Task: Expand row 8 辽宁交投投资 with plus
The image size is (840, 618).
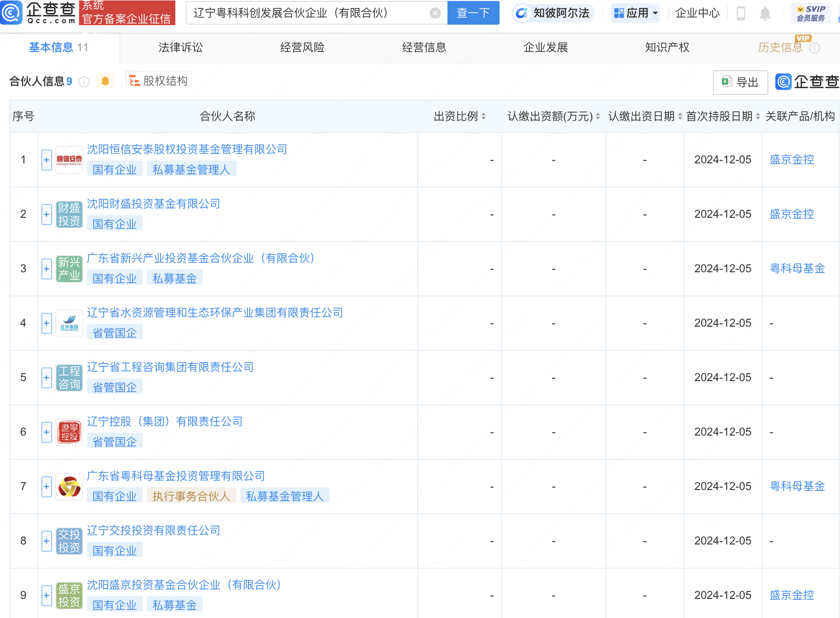Action: pyautogui.click(x=47, y=541)
